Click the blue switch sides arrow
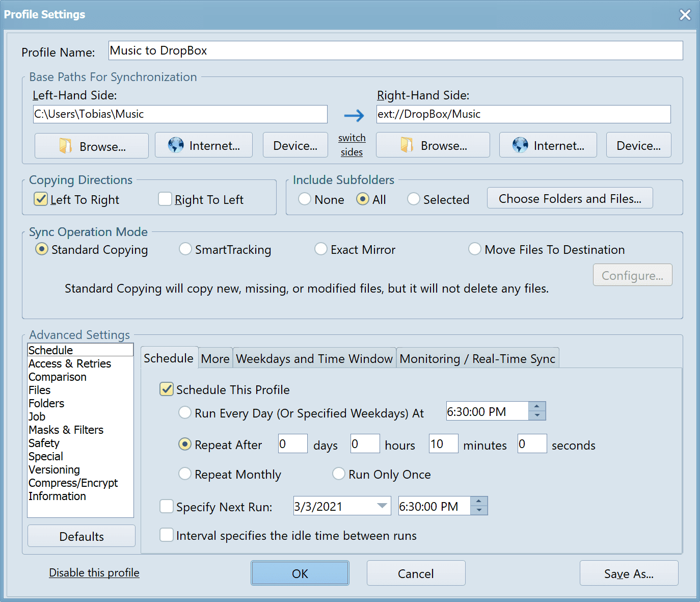The height and width of the screenshot is (602, 700). 354,116
